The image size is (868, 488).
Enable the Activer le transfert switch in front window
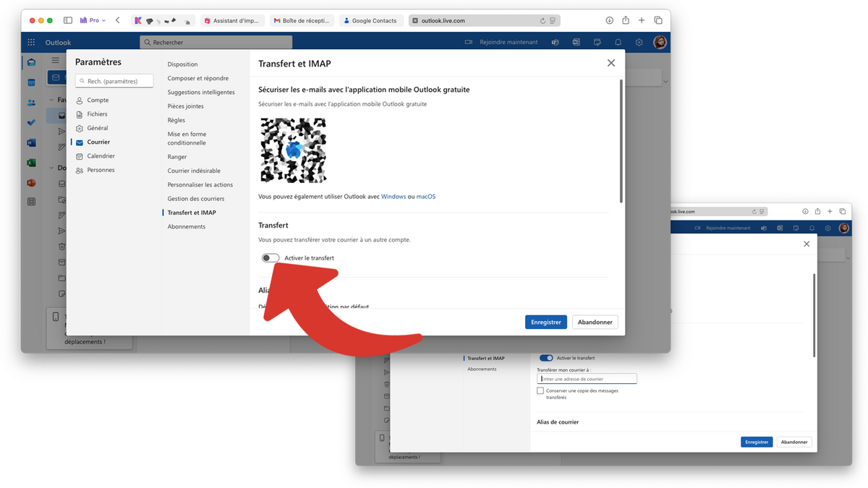271,258
